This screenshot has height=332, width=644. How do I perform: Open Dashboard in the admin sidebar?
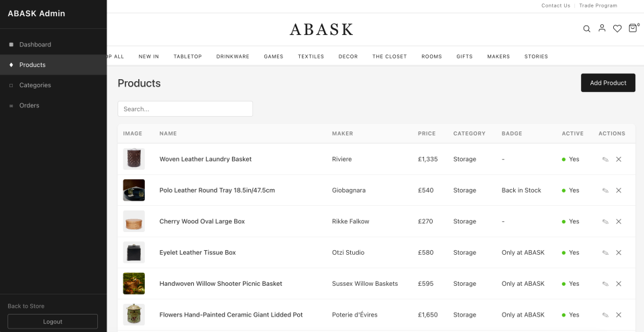(35, 45)
